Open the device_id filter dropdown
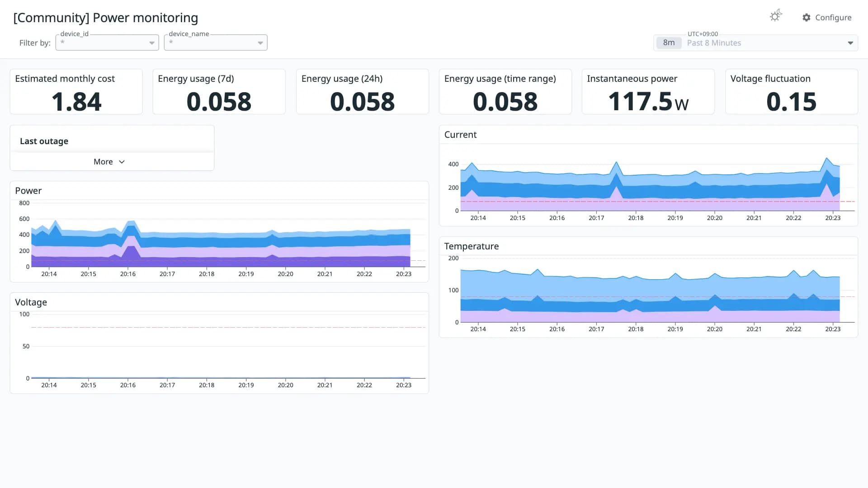The height and width of the screenshot is (488, 868). click(x=107, y=42)
